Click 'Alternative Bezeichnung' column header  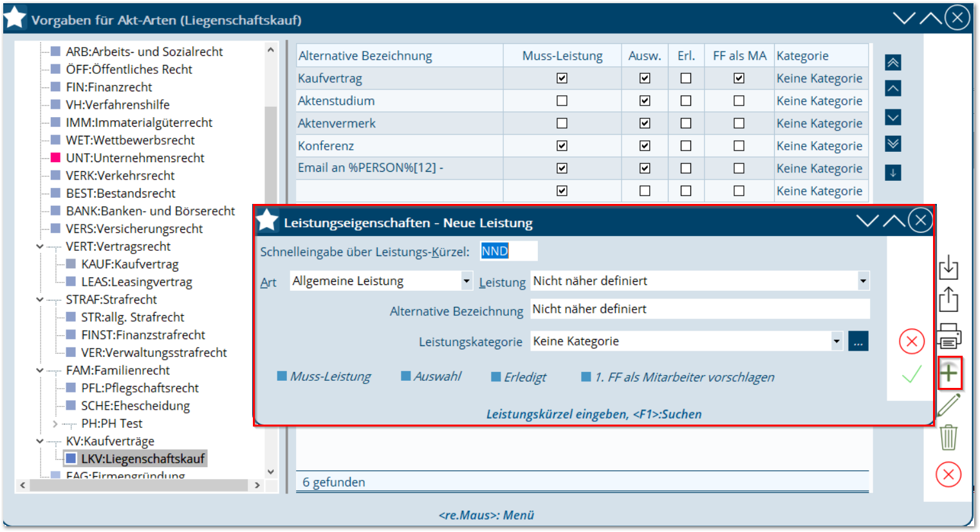(x=400, y=56)
